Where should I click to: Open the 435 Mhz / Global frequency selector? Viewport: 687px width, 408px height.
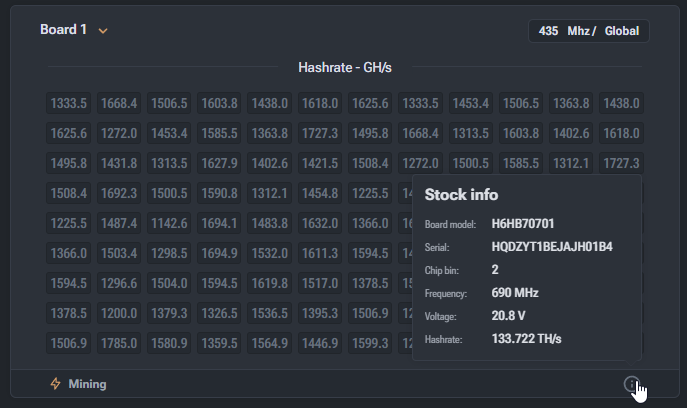[x=588, y=31]
